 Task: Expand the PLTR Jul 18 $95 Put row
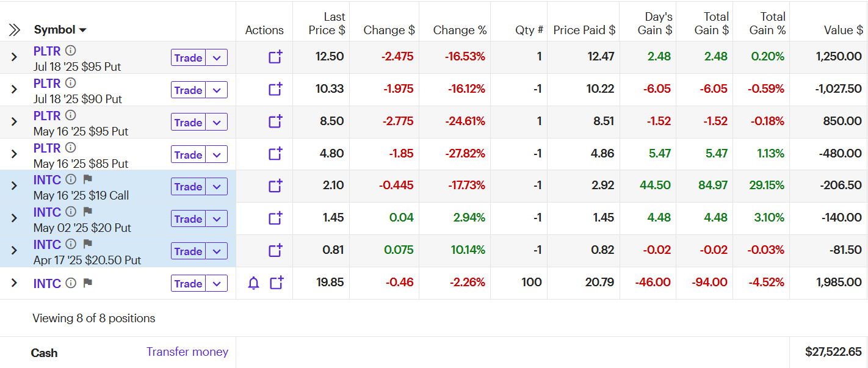[15, 57]
